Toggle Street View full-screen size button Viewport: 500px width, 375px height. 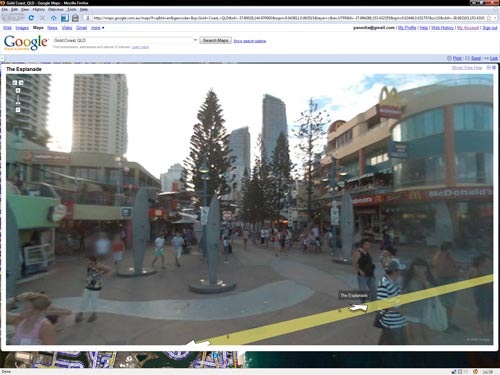(489, 68)
